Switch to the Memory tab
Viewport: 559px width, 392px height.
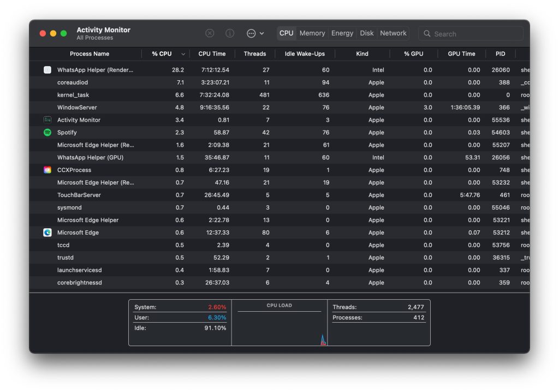(x=312, y=33)
